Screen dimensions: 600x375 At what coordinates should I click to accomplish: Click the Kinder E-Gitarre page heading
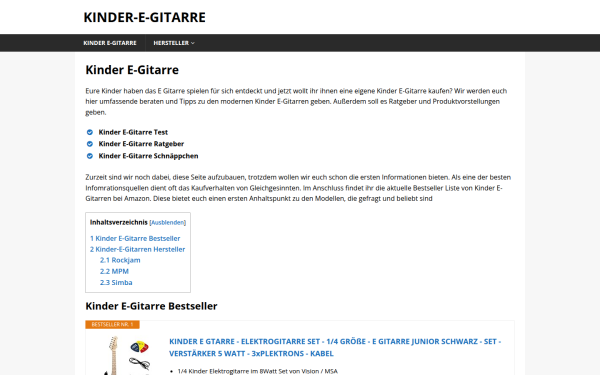[x=132, y=70]
